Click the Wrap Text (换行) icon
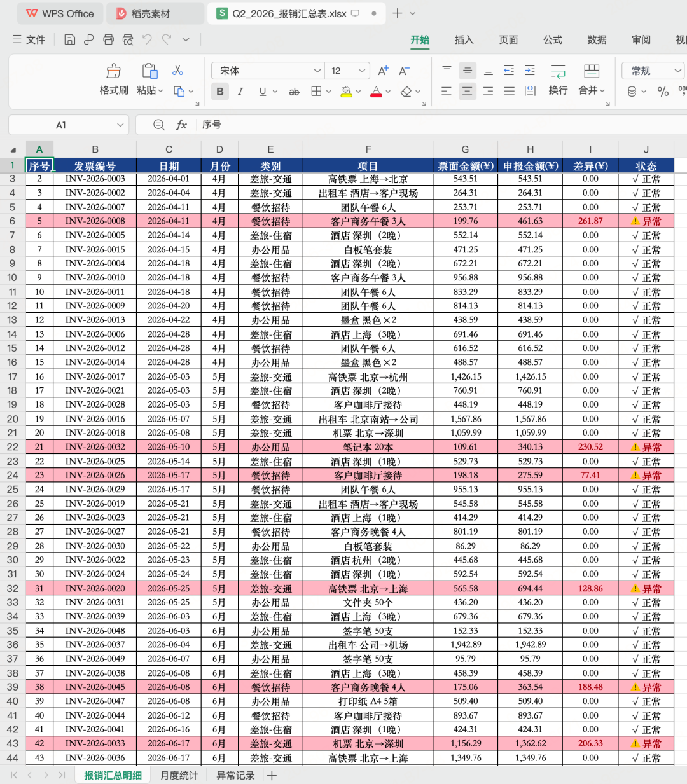This screenshot has height=784, width=687. [558, 71]
